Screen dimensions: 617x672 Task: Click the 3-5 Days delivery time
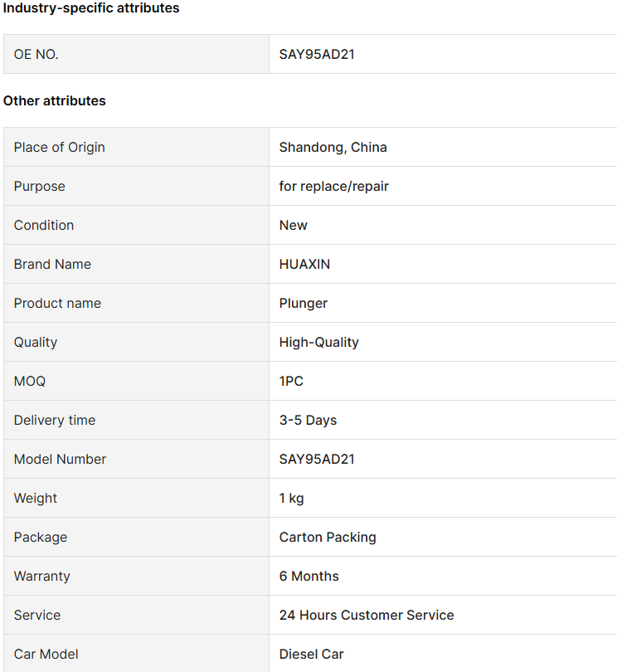(x=308, y=420)
